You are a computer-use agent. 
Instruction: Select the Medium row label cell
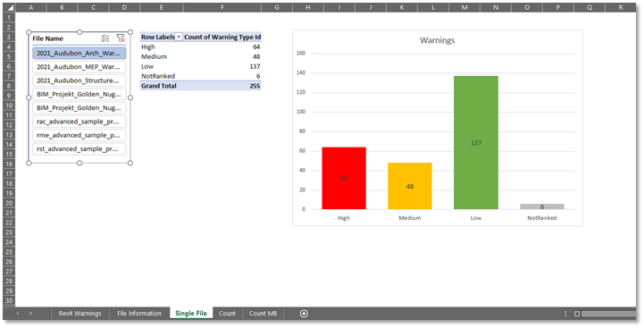pos(161,56)
